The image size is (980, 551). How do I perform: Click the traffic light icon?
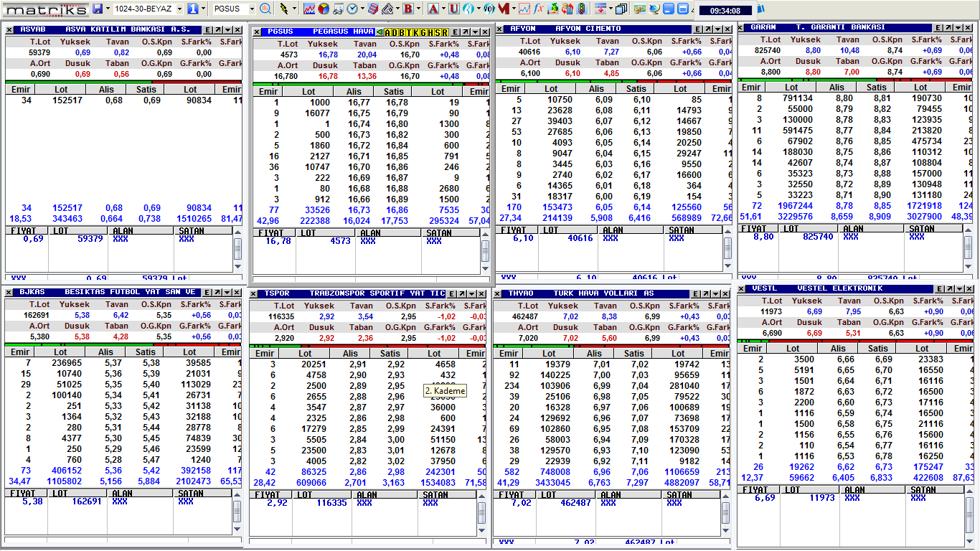coord(582,9)
